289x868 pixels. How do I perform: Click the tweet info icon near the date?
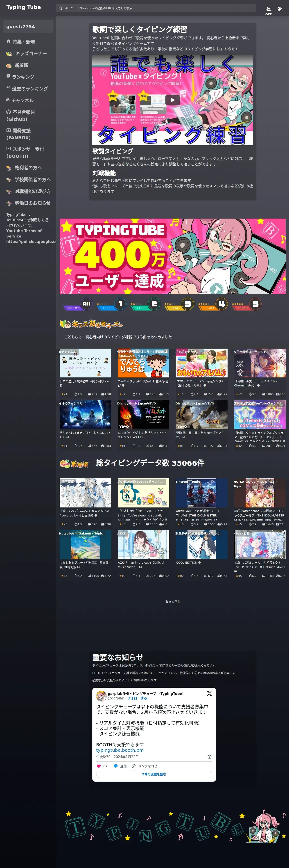pos(209,757)
